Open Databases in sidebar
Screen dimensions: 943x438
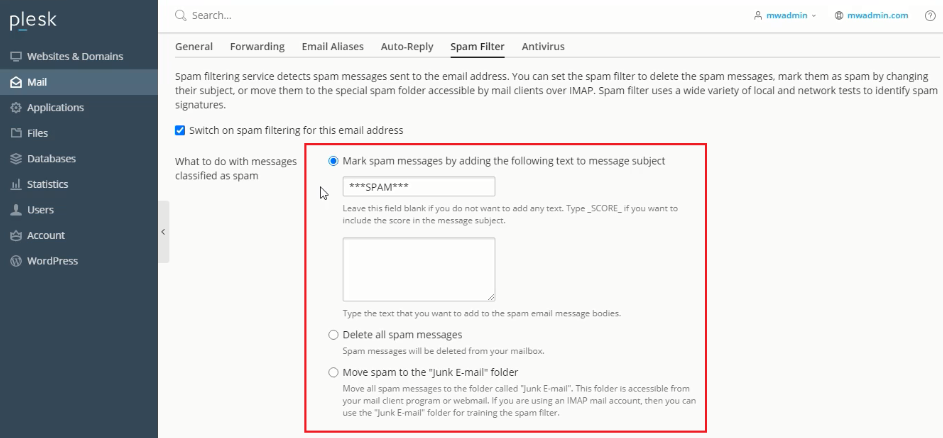pos(79,159)
